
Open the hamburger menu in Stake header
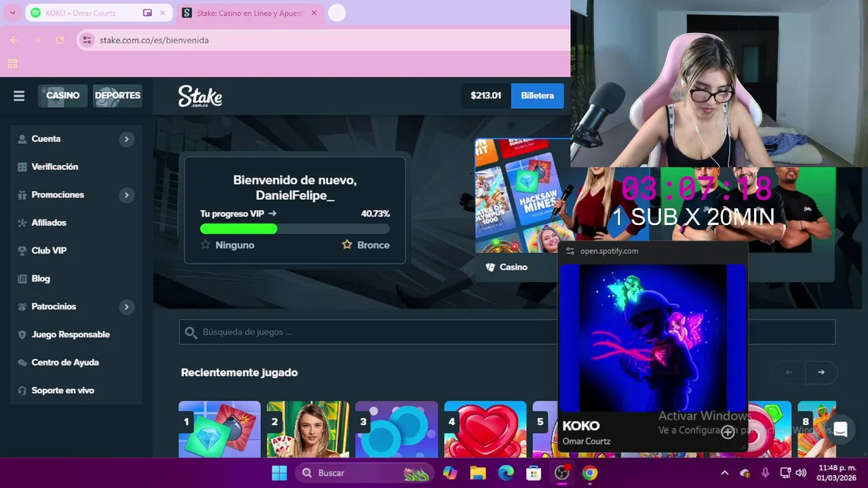point(19,96)
